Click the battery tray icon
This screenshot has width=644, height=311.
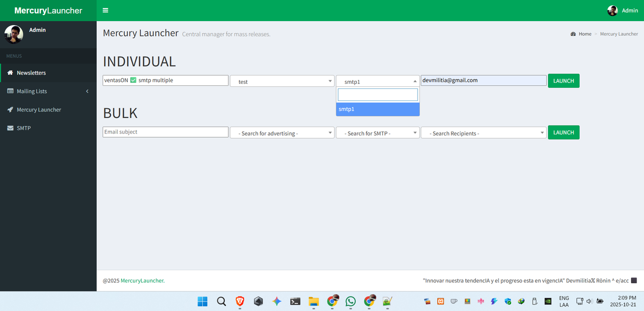pyautogui.click(x=600, y=301)
